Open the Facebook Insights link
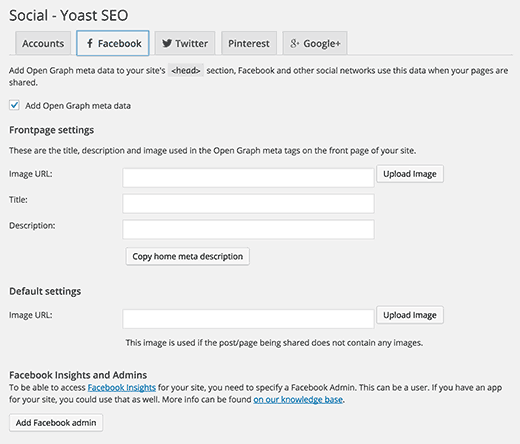Image resolution: width=520 pixels, height=444 pixels. coord(122,387)
